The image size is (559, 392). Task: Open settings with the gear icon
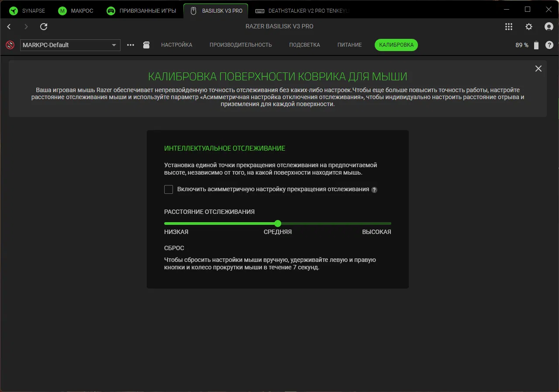[529, 27]
